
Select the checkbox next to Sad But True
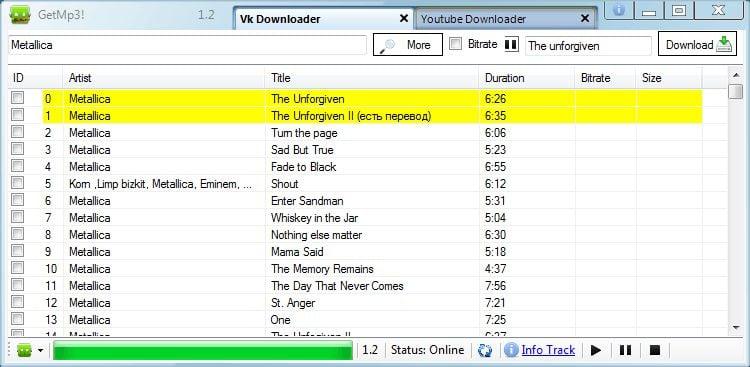(x=17, y=149)
